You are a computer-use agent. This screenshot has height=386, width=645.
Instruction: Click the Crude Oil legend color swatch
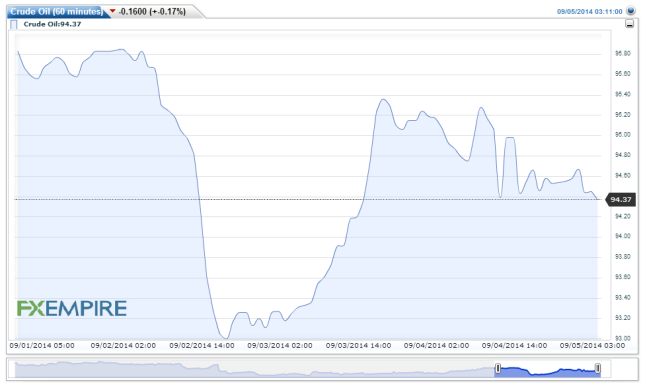pyautogui.click(x=14, y=24)
